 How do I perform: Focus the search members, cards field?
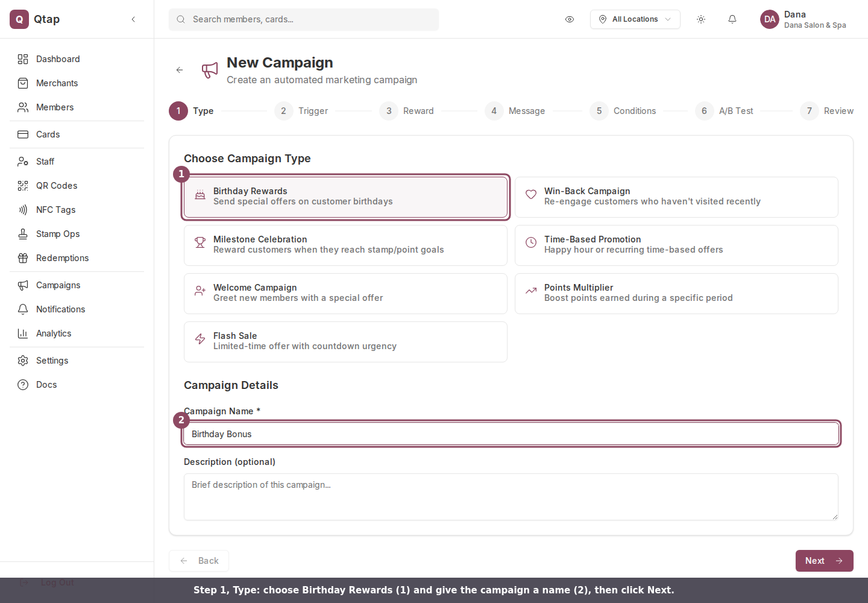(x=304, y=19)
